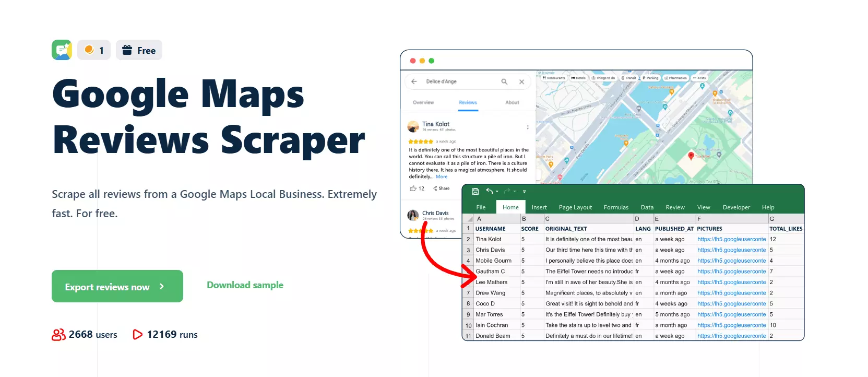
Task: Open the three-dot menu on Tina Kolot's review
Action: [528, 127]
